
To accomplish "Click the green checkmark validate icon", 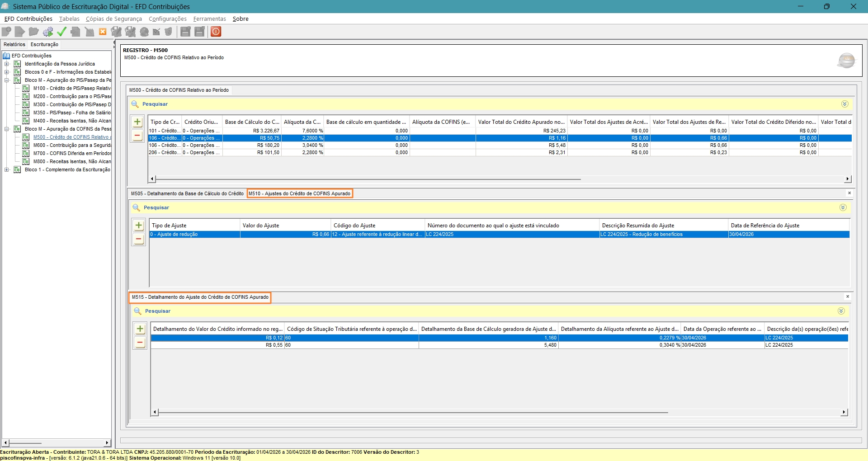I will pos(62,32).
